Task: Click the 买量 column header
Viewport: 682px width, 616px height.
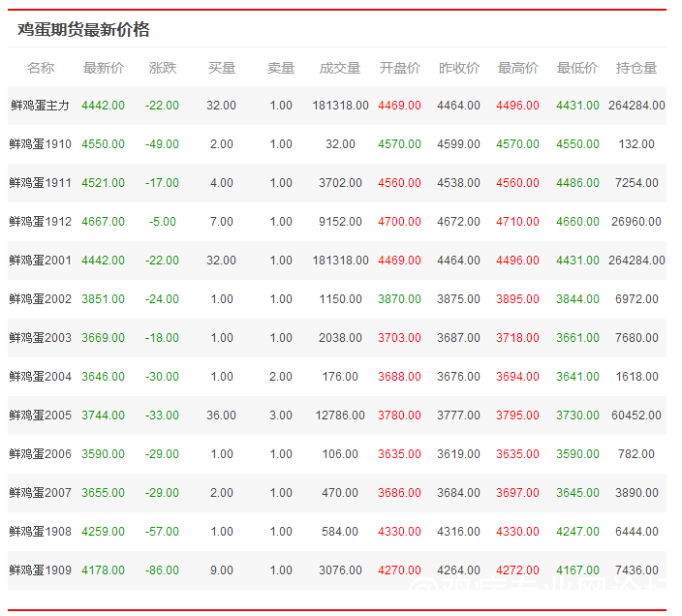Action: point(222,68)
